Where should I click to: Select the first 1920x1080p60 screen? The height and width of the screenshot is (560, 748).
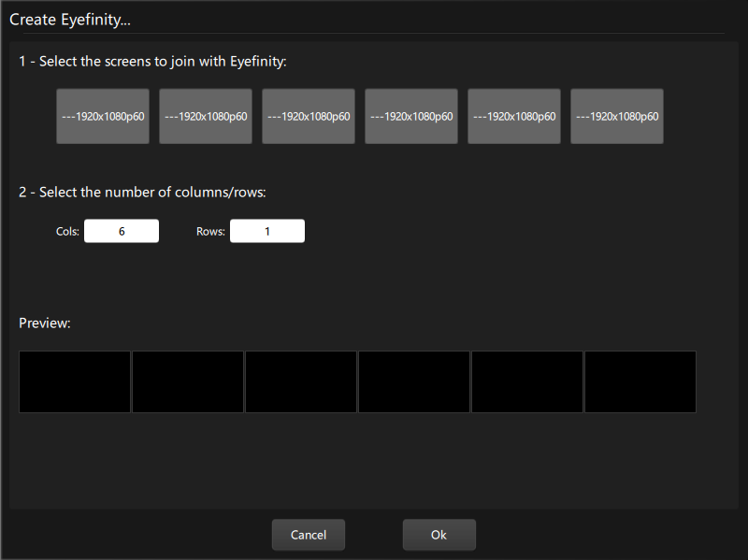point(102,115)
